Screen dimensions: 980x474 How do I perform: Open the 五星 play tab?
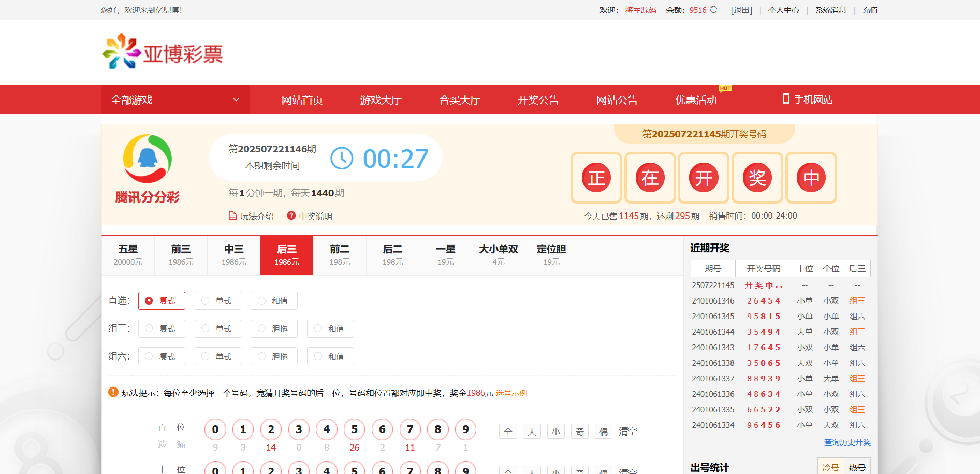(128, 255)
